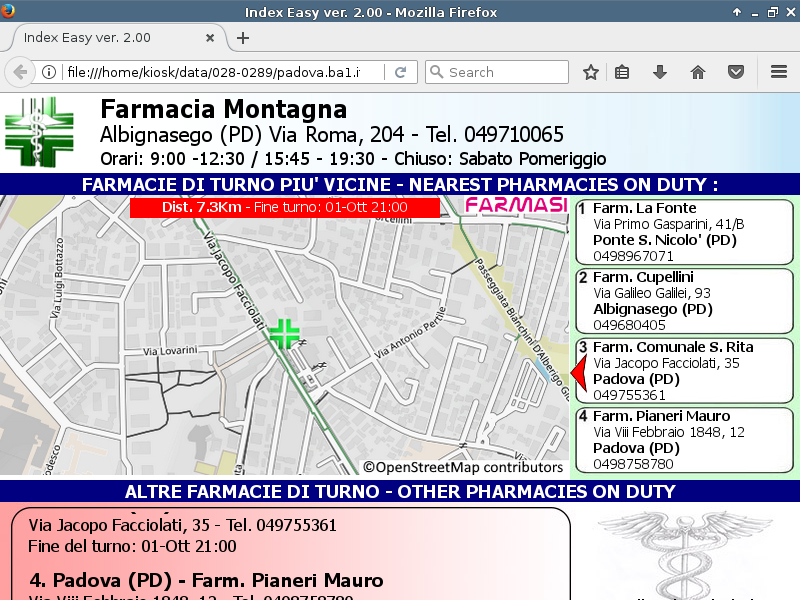Show bookmarks list icon in toolbar
The width and height of the screenshot is (800, 600).
622,72
